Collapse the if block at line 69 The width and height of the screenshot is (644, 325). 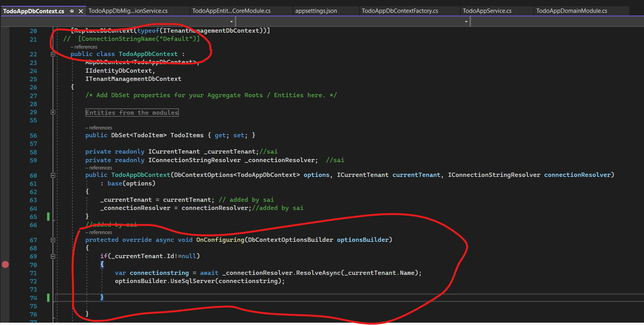coord(53,257)
